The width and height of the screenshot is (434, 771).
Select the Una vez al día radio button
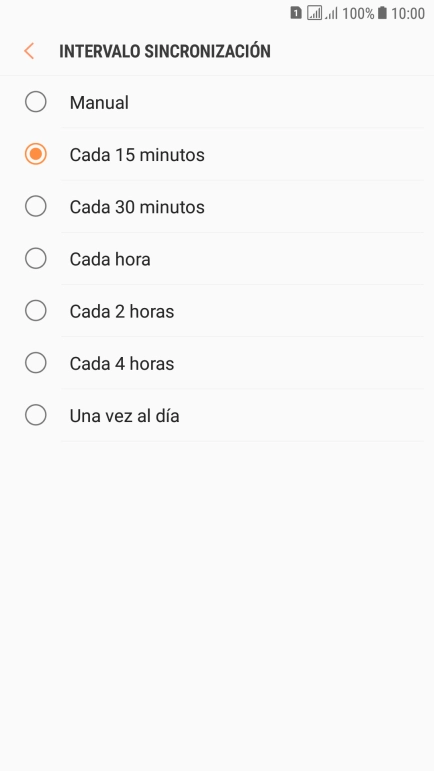click(x=36, y=415)
